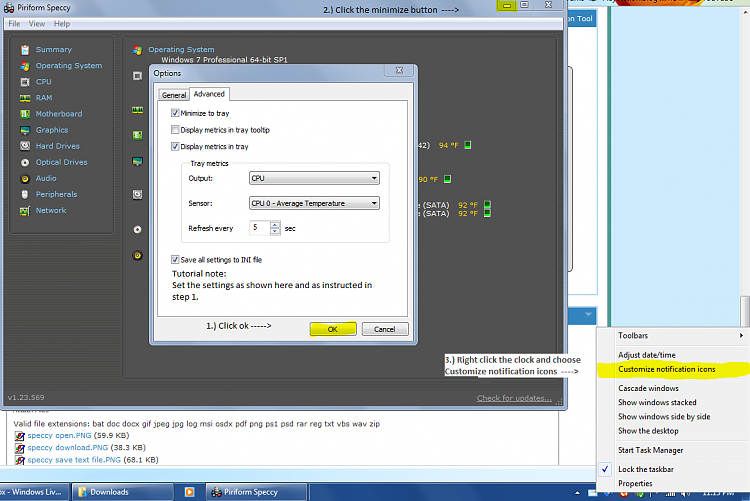Viewport: 750px width, 501px height.
Task: Select the Advanced tab in Options
Action: 209,94
